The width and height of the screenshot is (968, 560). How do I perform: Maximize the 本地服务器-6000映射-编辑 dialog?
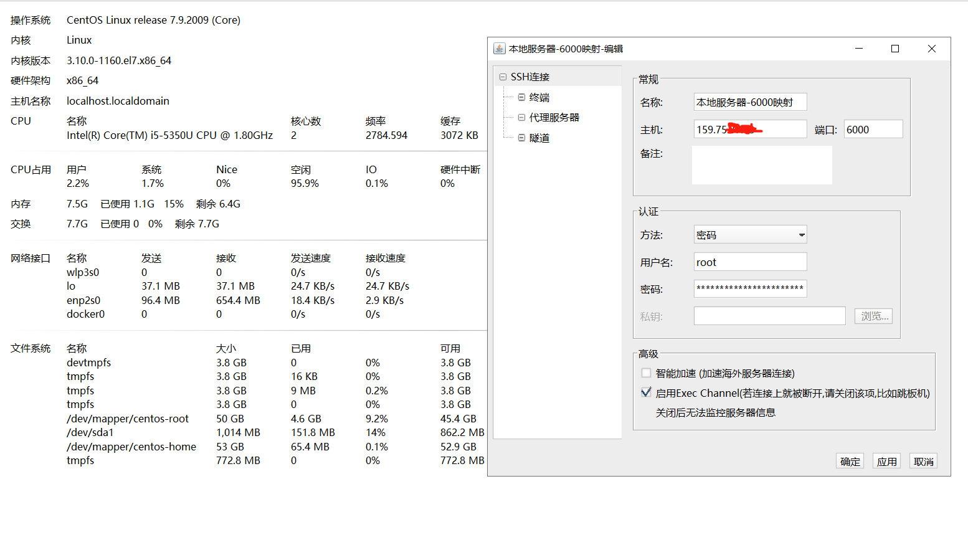895,49
